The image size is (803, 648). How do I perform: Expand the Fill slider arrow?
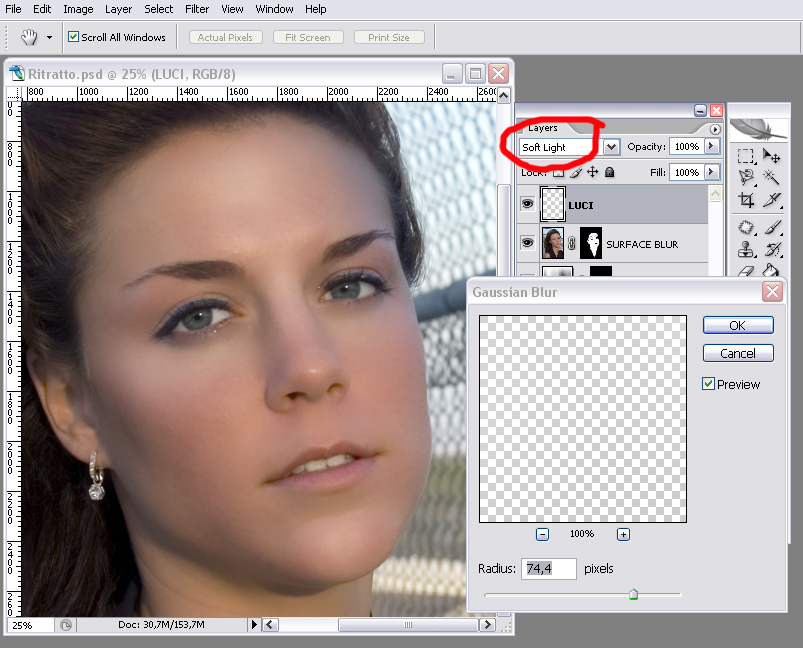point(711,172)
